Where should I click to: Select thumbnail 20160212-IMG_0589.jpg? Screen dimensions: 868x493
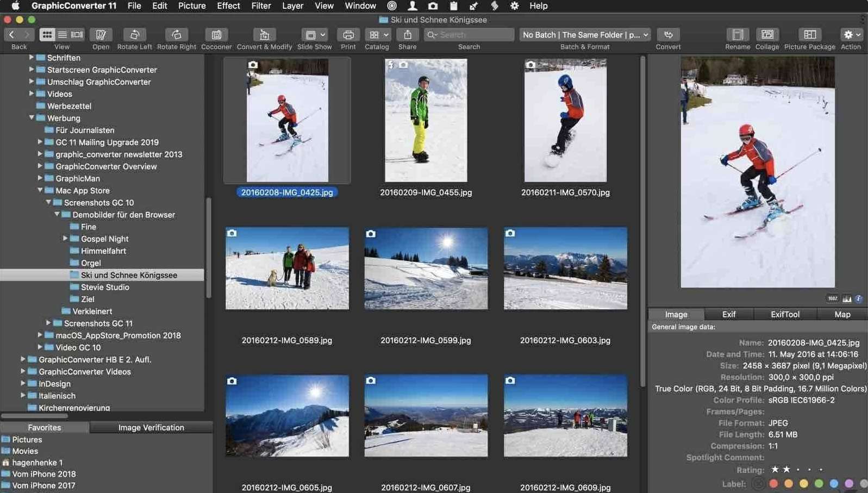click(287, 269)
